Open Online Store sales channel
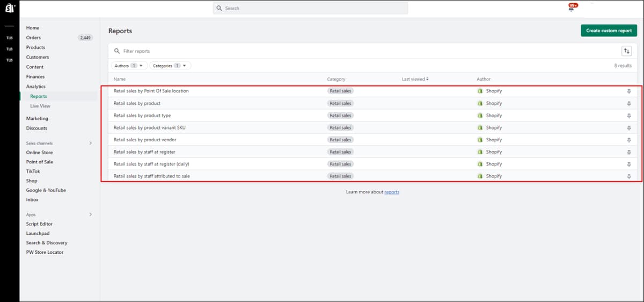Viewport: 644px width, 302px height. pos(40,153)
